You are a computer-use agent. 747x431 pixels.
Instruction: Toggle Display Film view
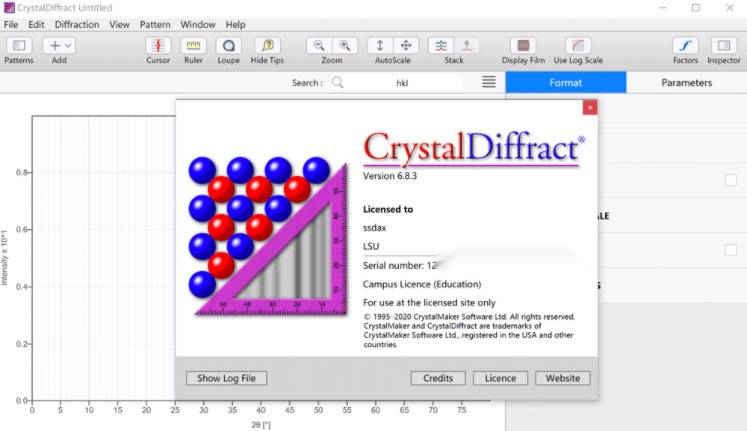click(523, 46)
